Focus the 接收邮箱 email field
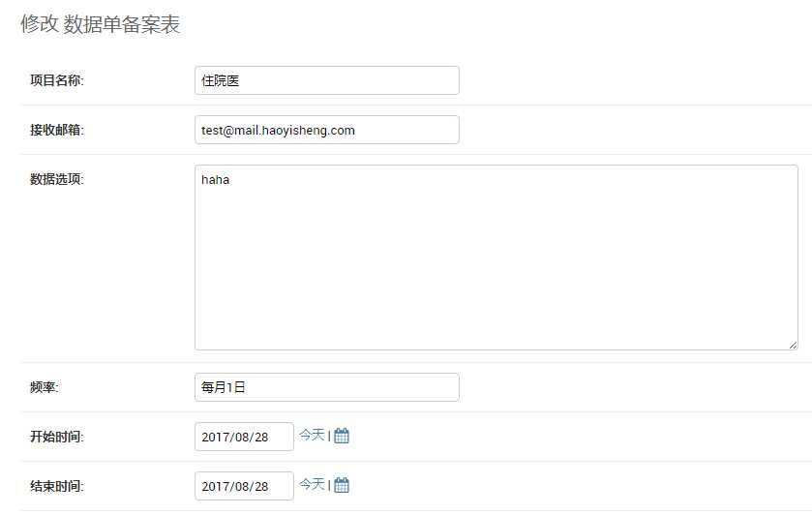Image resolution: width=812 pixels, height=515 pixels. (x=327, y=130)
